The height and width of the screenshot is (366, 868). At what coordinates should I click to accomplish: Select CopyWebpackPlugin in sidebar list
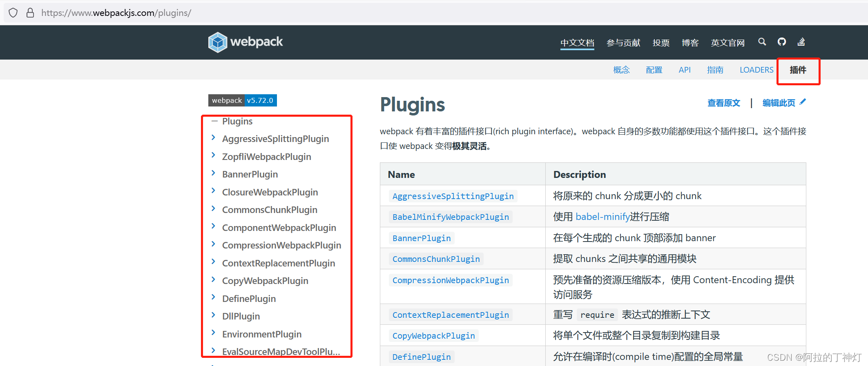[x=265, y=281]
